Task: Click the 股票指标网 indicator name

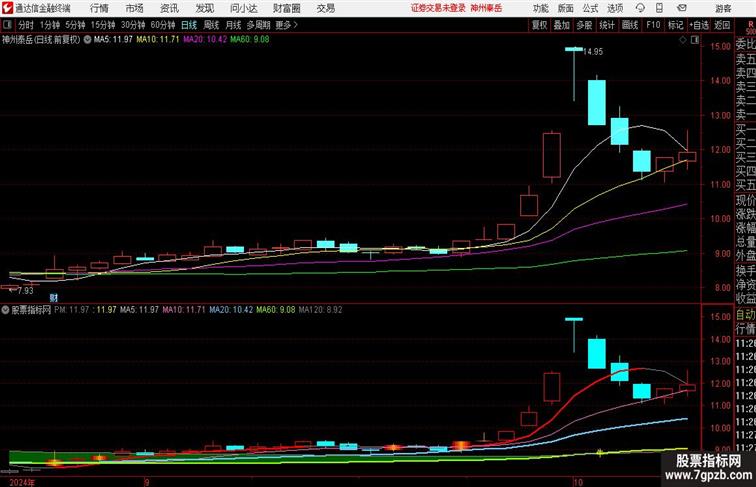Action: pyautogui.click(x=31, y=310)
